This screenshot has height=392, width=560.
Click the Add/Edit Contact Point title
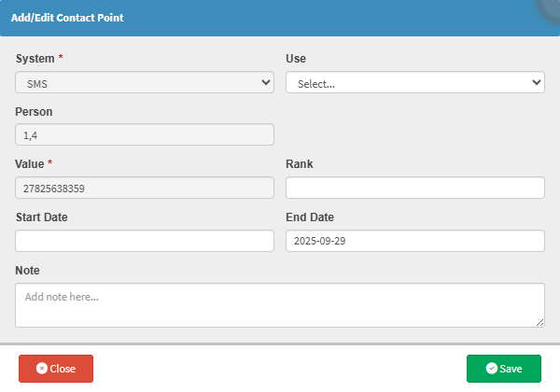67,18
